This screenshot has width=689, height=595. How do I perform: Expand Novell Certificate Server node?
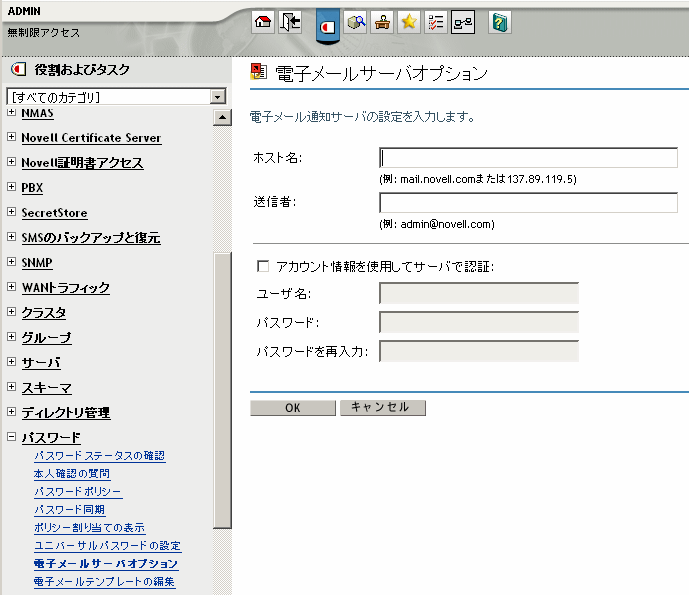[12, 137]
